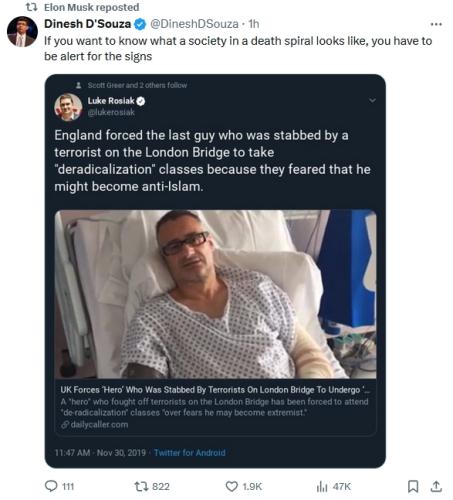The height and width of the screenshot is (500, 453).
Task: Like the post with heart icon
Action: pos(232,486)
